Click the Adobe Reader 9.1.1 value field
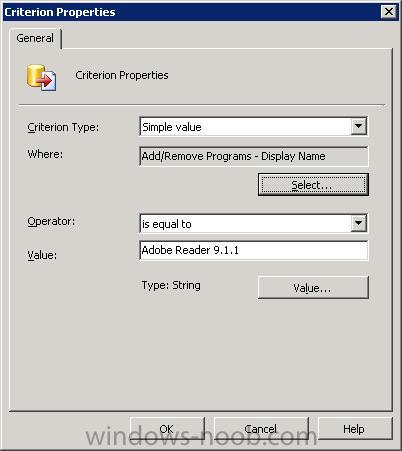The width and height of the screenshot is (402, 451). tap(254, 250)
